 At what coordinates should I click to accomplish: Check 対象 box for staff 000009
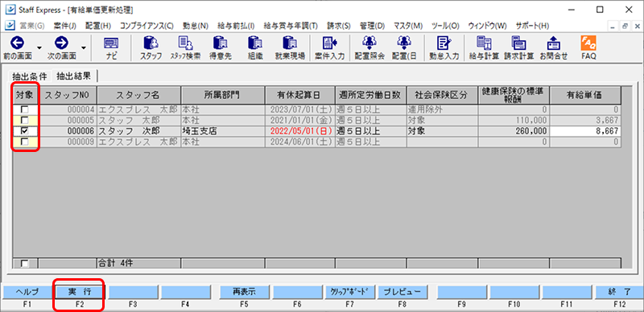pos(25,142)
